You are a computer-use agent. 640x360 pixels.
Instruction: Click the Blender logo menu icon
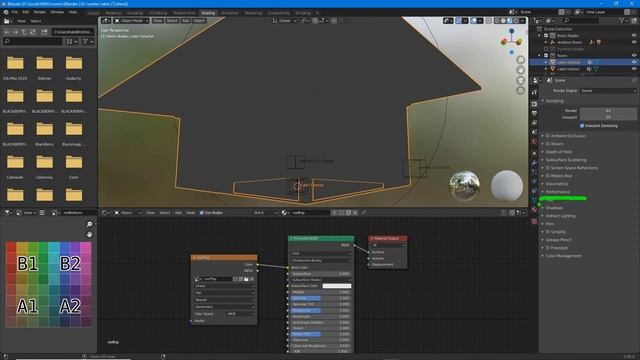[6, 12]
